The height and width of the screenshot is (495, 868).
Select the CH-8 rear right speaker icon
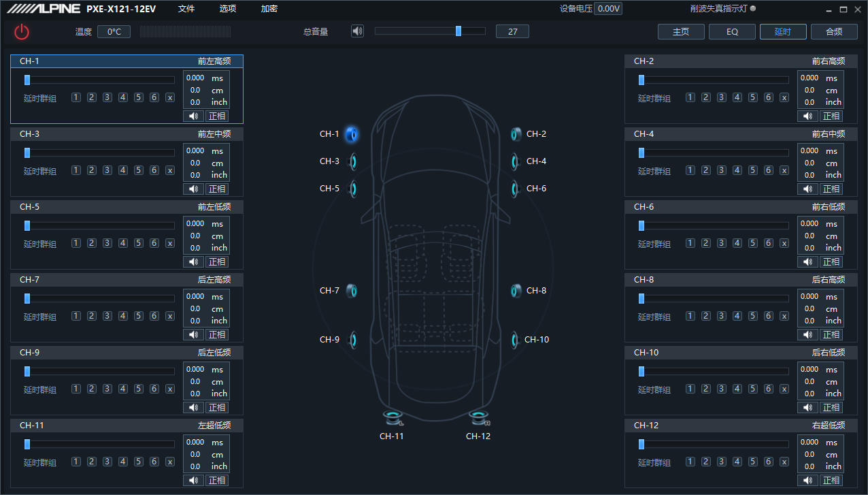517,291
